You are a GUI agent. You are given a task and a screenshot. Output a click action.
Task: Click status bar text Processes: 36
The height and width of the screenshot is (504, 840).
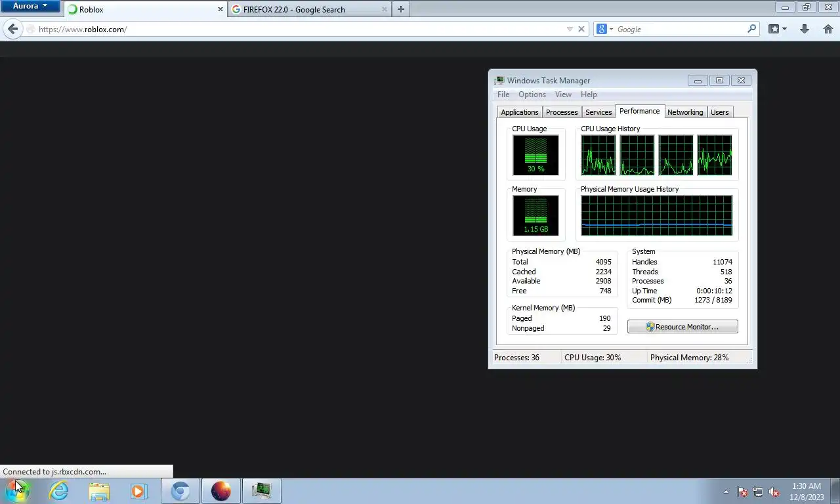[x=516, y=358]
